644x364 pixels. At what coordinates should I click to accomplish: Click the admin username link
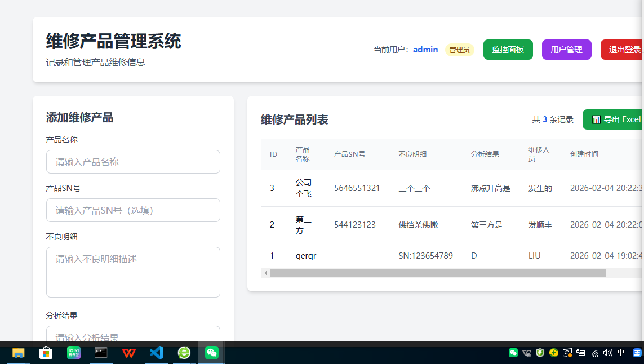tap(425, 50)
